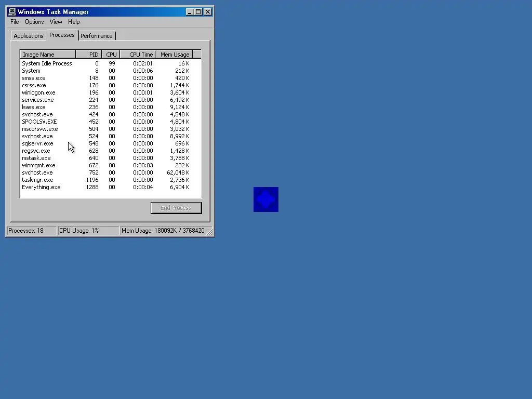The image size is (532, 399).
Task: Select the csrss.exe process
Action: [x=111, y=85]
